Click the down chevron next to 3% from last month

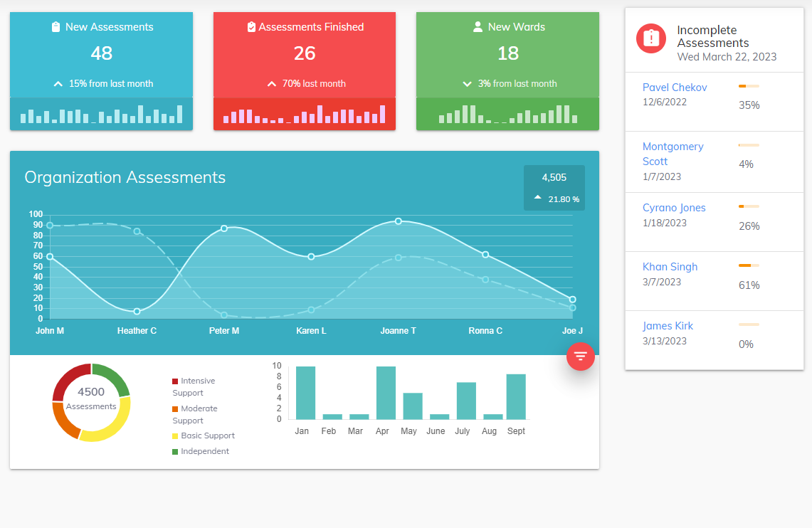click(x=467, y=84)
